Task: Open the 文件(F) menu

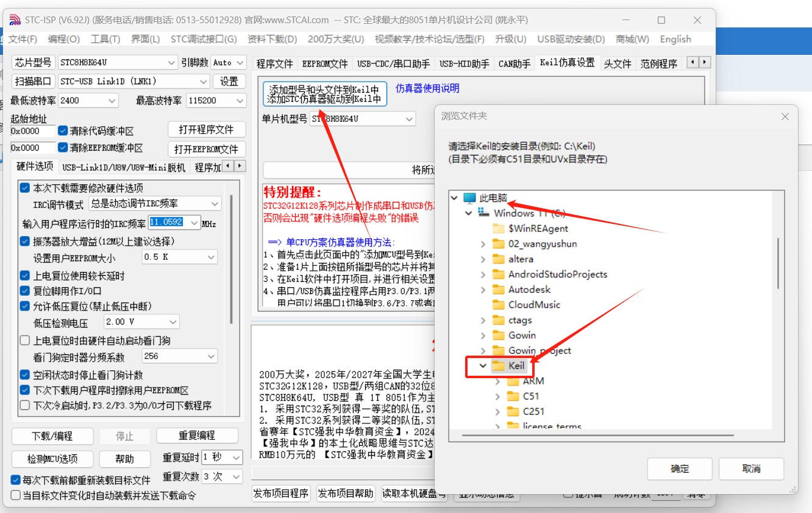Action: [x=23, y=39]
